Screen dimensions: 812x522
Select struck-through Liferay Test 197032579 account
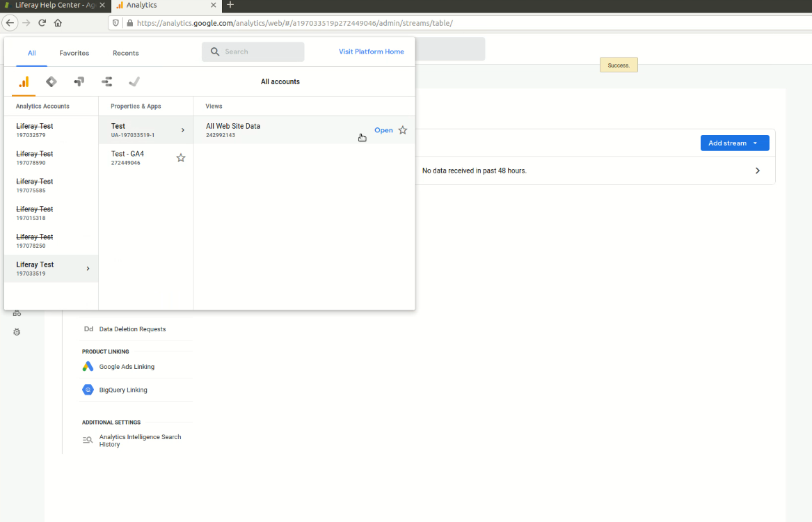(51, 131)
